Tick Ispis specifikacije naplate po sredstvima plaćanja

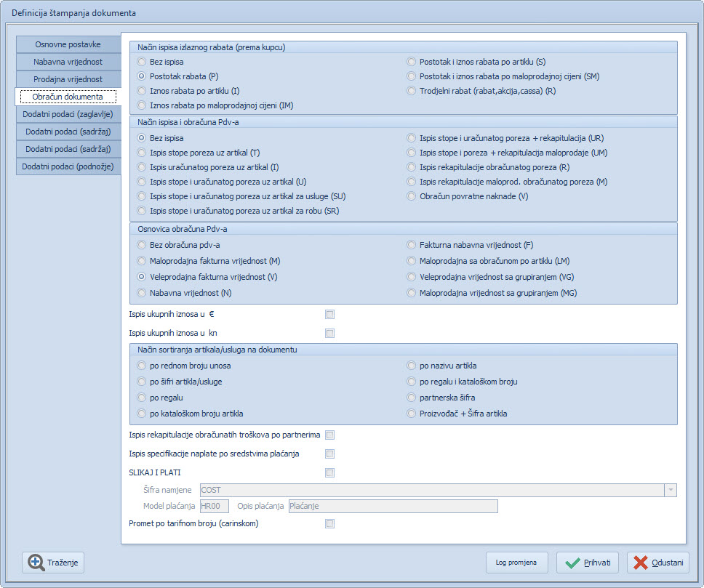coord(330,454)
